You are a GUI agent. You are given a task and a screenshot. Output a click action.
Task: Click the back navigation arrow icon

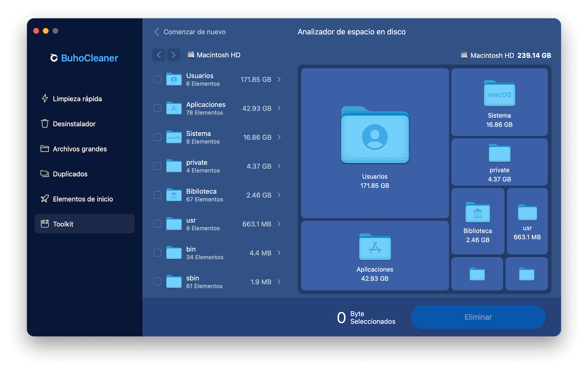coord(159,55)
